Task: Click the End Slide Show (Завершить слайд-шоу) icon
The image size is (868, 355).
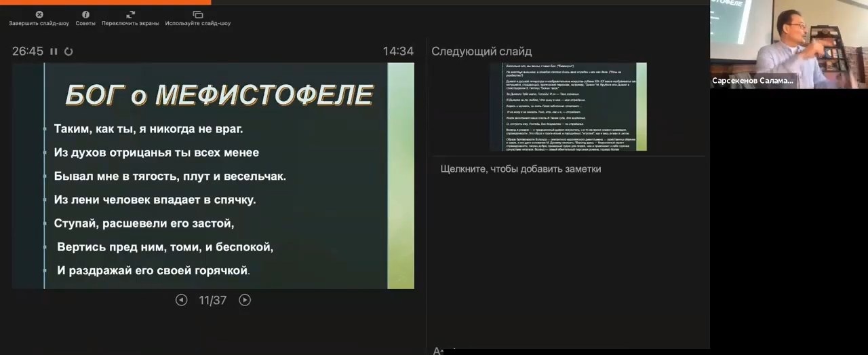Action: pyautogui.click(x=39, y=15)
